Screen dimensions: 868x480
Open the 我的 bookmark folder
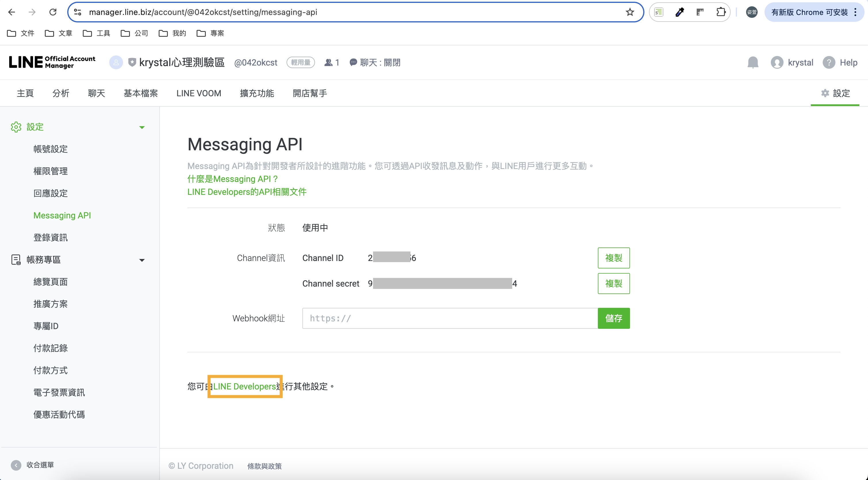tap(172, 33)
